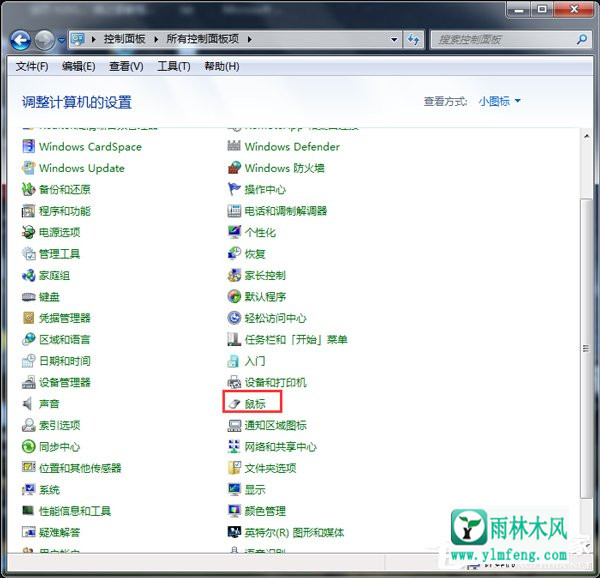Click the 系统 icon
This screenshot has width=600, height=578.
pos(28,489)
